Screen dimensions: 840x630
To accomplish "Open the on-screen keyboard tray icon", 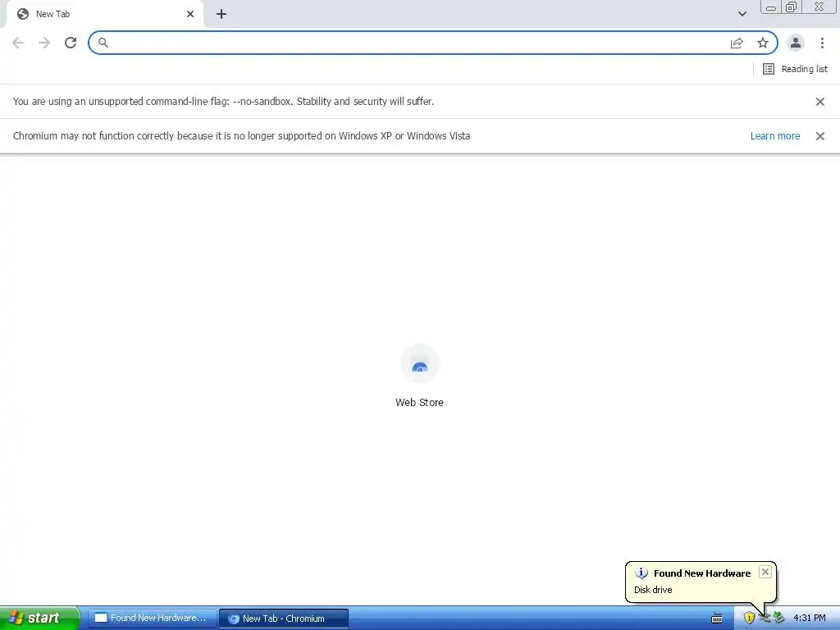I will click(x=717, y=619).
